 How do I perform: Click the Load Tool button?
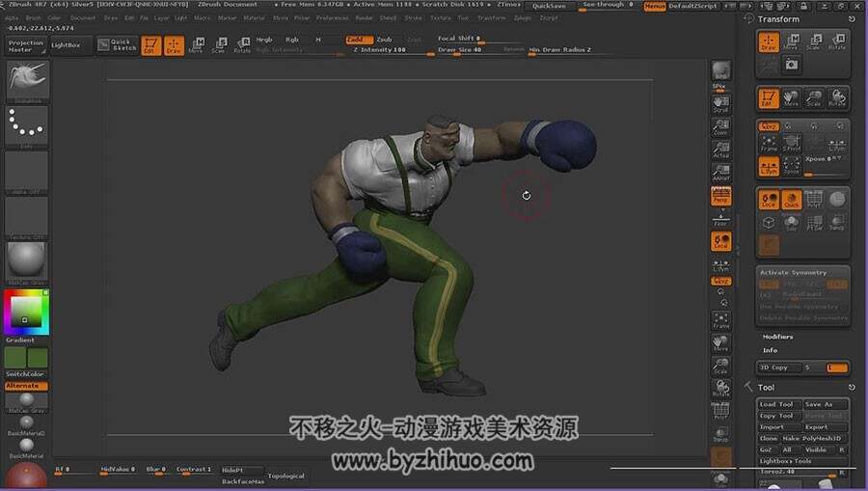tap(779, 404)
